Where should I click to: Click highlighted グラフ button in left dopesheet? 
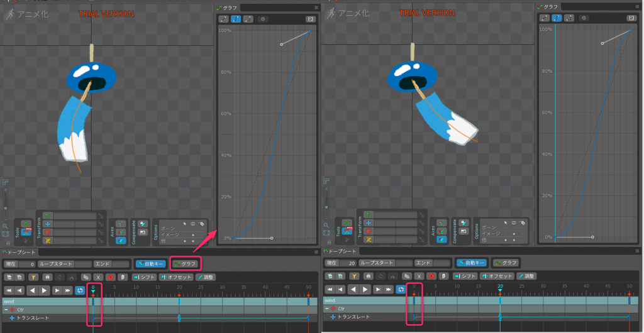186,263
